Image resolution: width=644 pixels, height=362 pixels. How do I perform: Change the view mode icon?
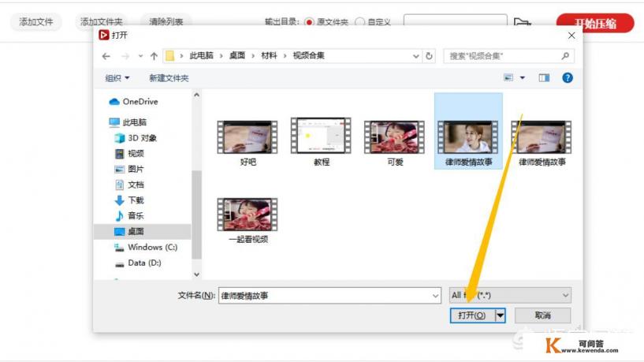click(x=508, y=77)
